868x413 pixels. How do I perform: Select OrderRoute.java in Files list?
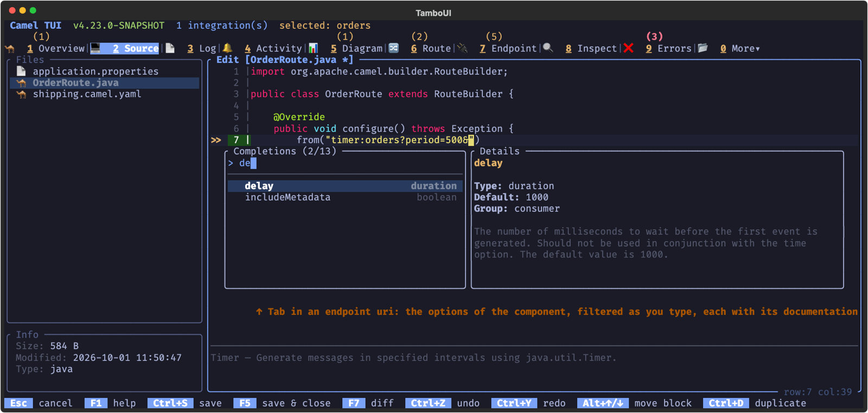(104, 83)
